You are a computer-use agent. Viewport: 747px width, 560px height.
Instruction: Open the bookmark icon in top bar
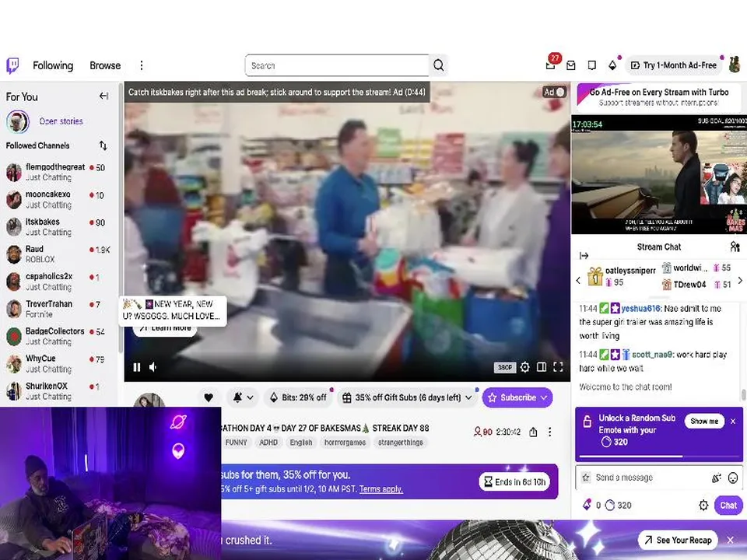pyautogui.click(x=591, y=65)
